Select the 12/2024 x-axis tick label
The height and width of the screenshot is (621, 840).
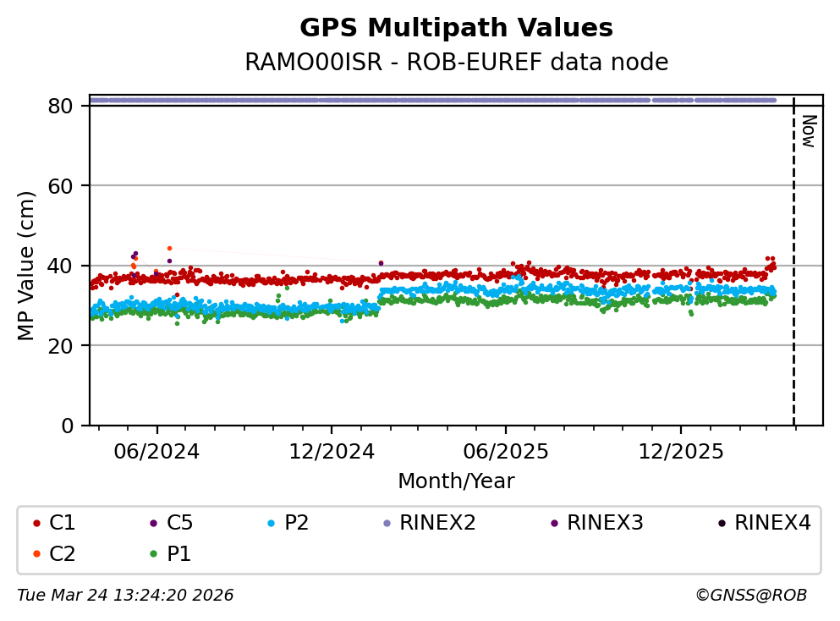[x=332, y=452]
